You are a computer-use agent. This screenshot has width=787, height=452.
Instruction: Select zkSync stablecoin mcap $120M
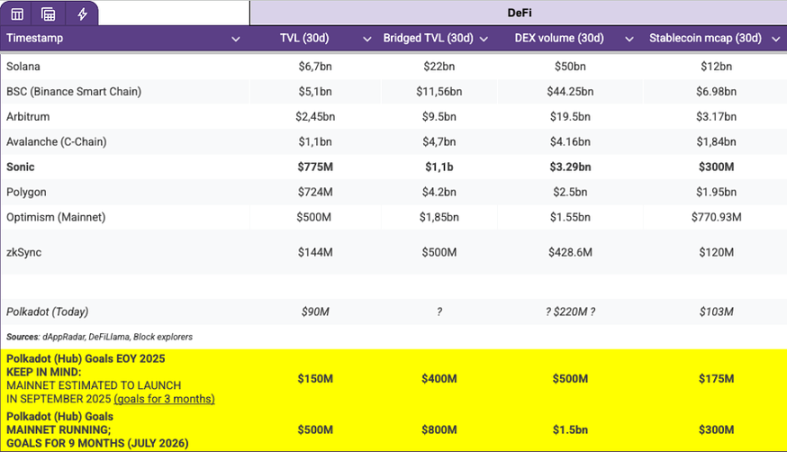pyautogui.click(x=716, y=252)
